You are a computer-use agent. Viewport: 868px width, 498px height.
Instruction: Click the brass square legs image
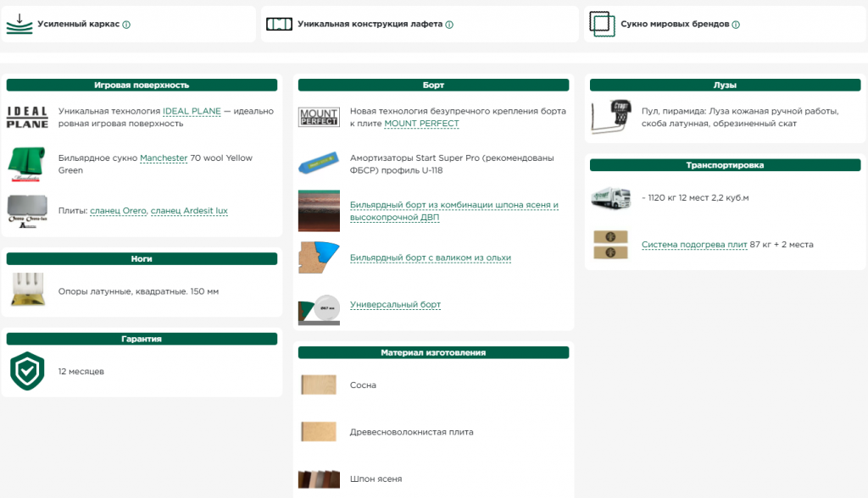point(28,290)
